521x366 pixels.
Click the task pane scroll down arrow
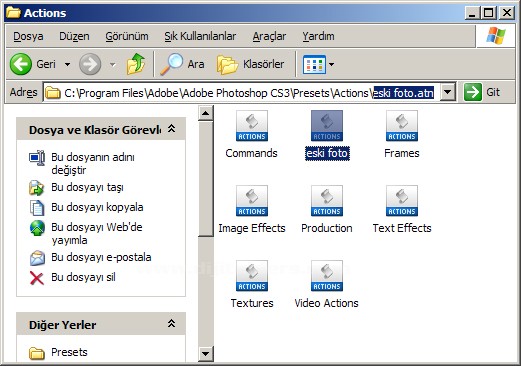point(206,353)
